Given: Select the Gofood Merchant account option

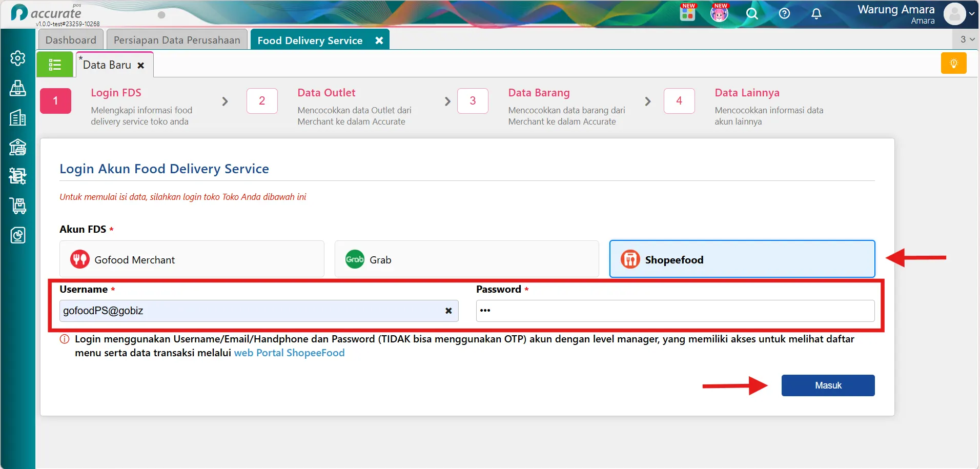Looking at the screenshot, I should (192, 259).
